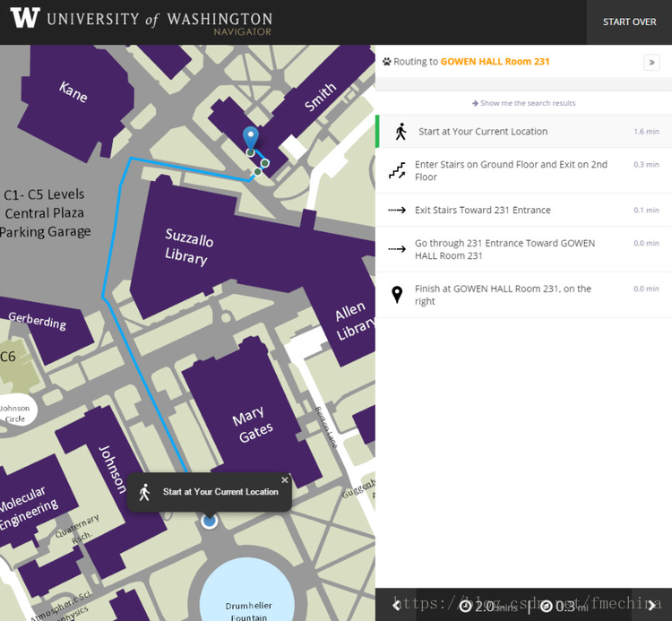Screen dimensions: 672x621
Task: Click the walking icon inside the map popup
Action: [x=145, y=492]
